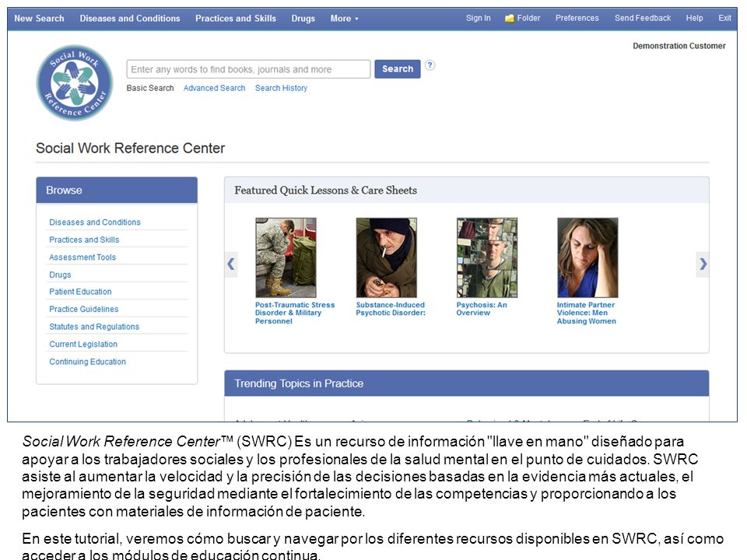Open Drugs in the top menu

coord(303,19)
